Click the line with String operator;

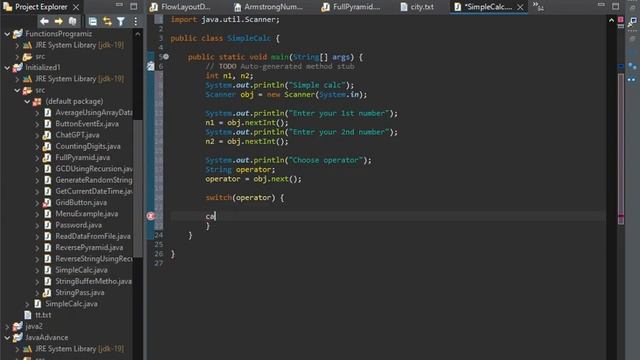tap(240, 169)
